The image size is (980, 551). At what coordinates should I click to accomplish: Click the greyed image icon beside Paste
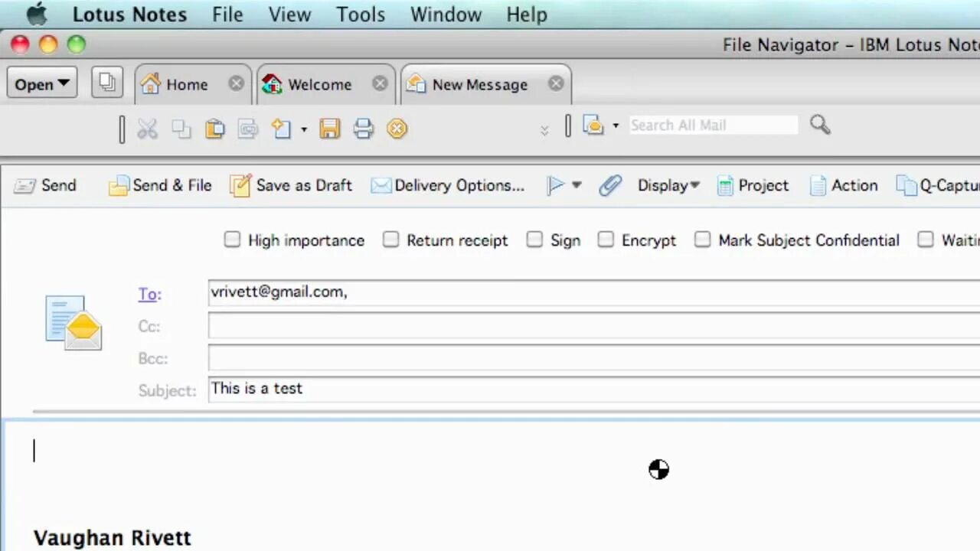pyautogui.click(x=248, y=129)
